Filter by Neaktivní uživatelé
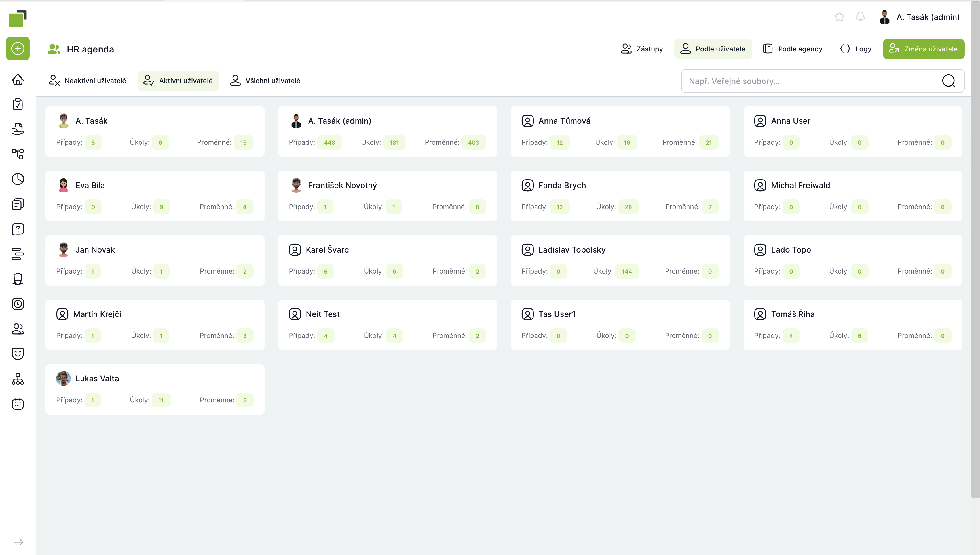 click(88, 80)
